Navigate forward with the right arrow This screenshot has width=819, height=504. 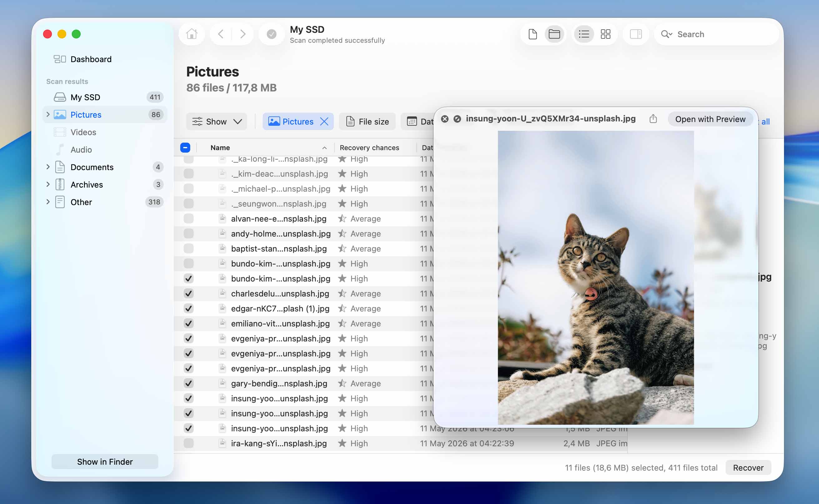click(243, 34)
